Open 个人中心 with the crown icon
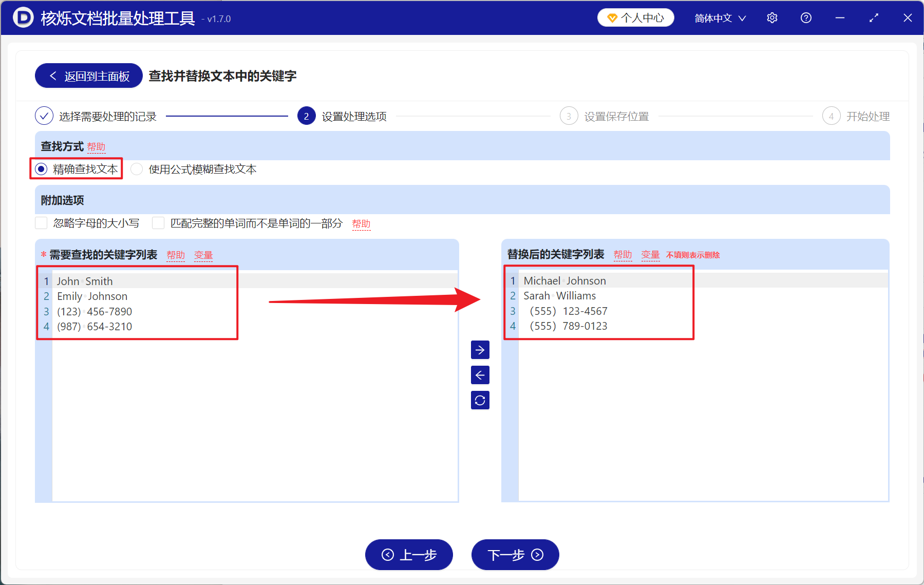 (635, 17)
